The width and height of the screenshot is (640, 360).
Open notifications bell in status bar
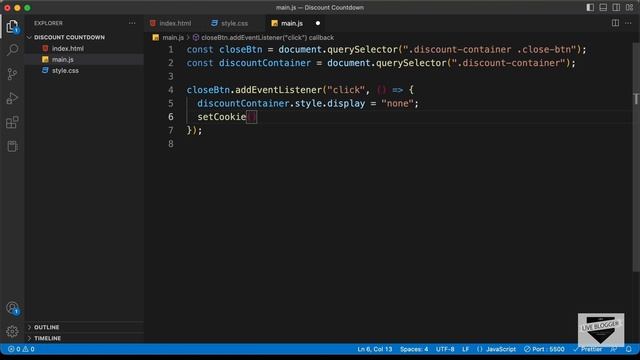629,349
